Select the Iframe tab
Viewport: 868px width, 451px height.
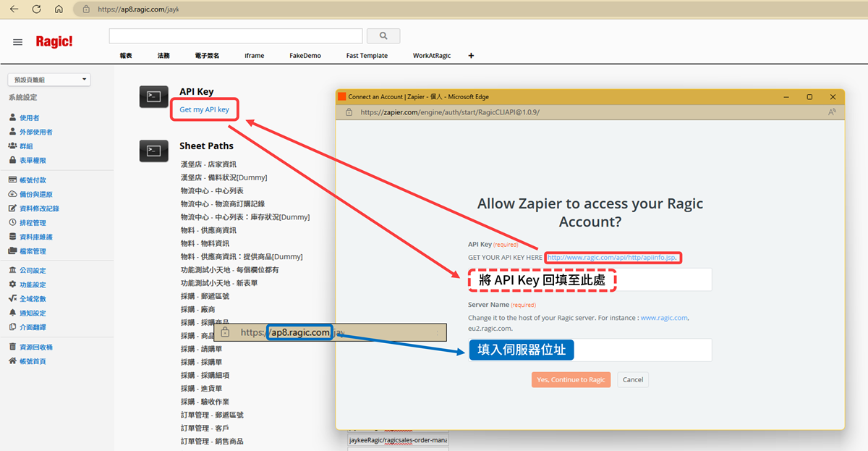pos(255,56)
